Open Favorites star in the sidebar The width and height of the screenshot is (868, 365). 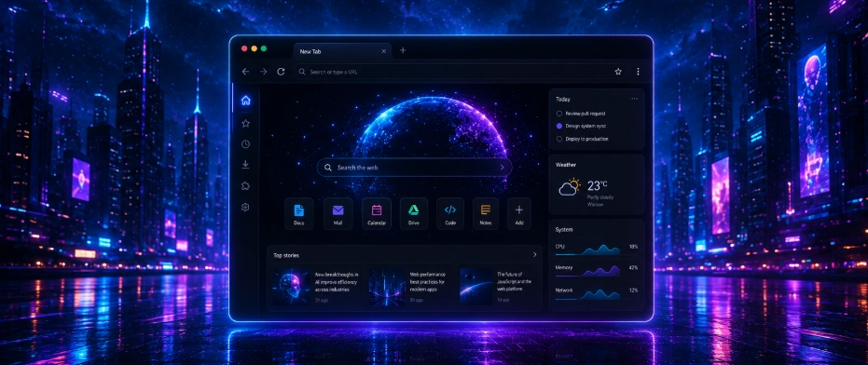pos(246,123)
